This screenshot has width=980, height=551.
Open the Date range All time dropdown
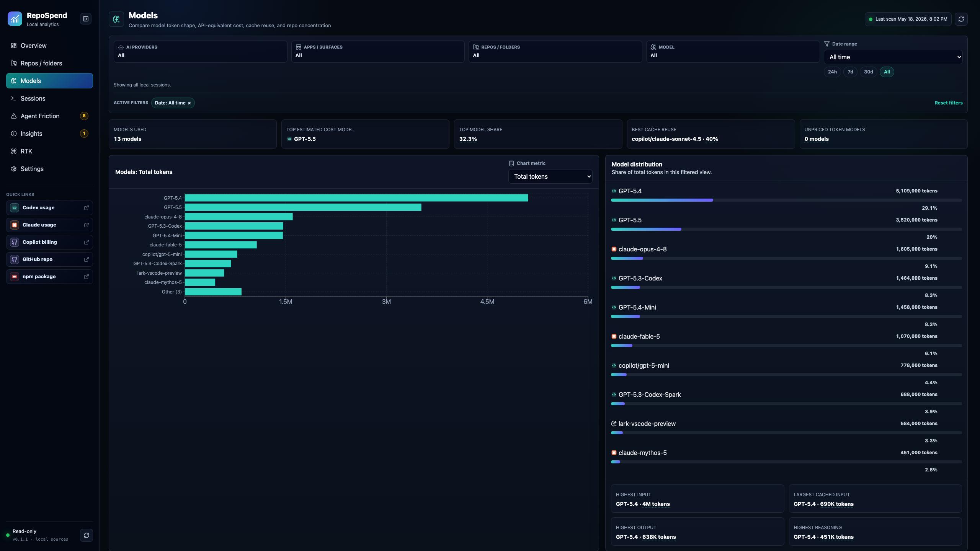tap(893, 57)
